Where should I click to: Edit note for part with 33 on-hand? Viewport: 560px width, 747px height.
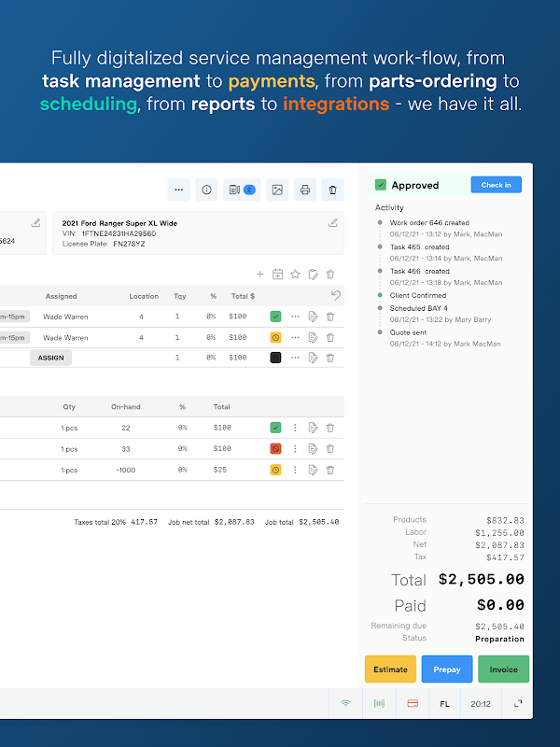click(x=313, y=449)
